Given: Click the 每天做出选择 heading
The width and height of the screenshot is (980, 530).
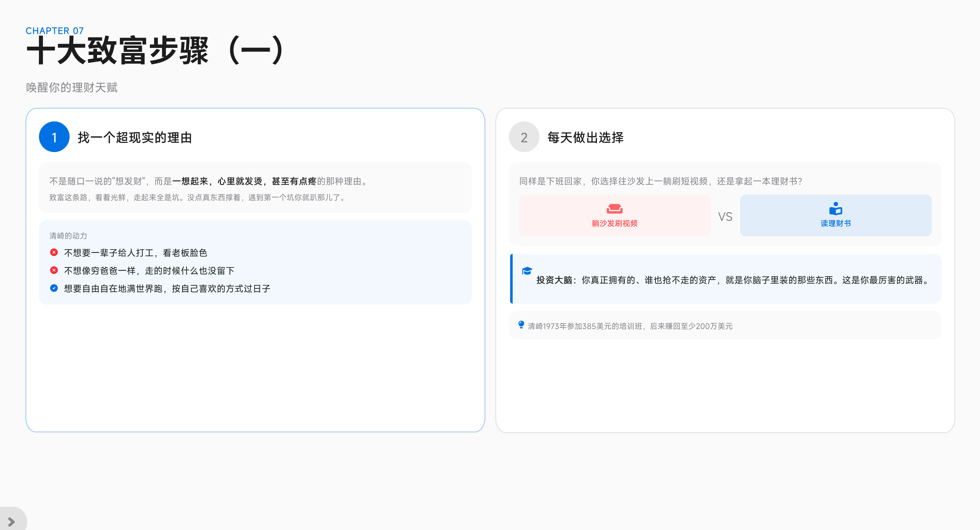Looking at the screenshot, I should (x=585, y=137).
